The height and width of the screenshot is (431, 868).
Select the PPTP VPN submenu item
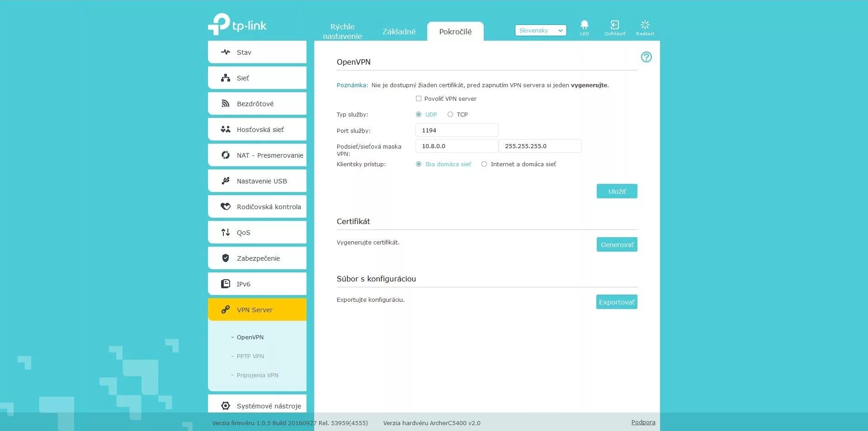coord(250,356)
